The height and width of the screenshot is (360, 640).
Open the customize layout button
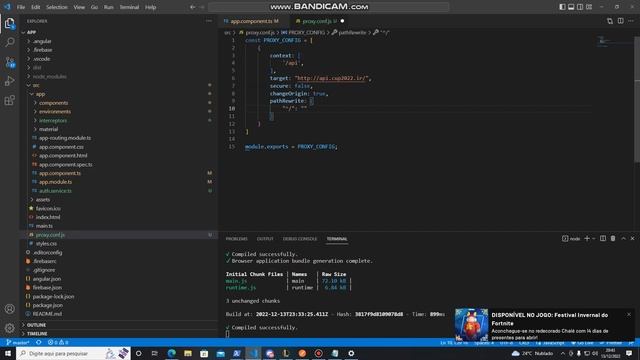[x=589, y=7]
